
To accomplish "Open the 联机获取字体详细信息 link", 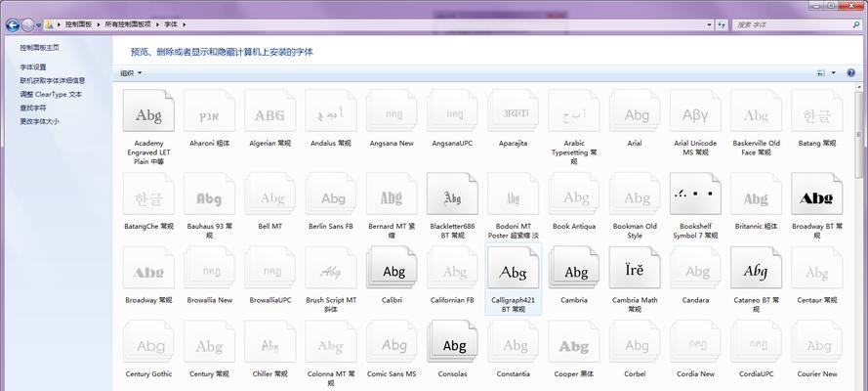I will (53, 80).
